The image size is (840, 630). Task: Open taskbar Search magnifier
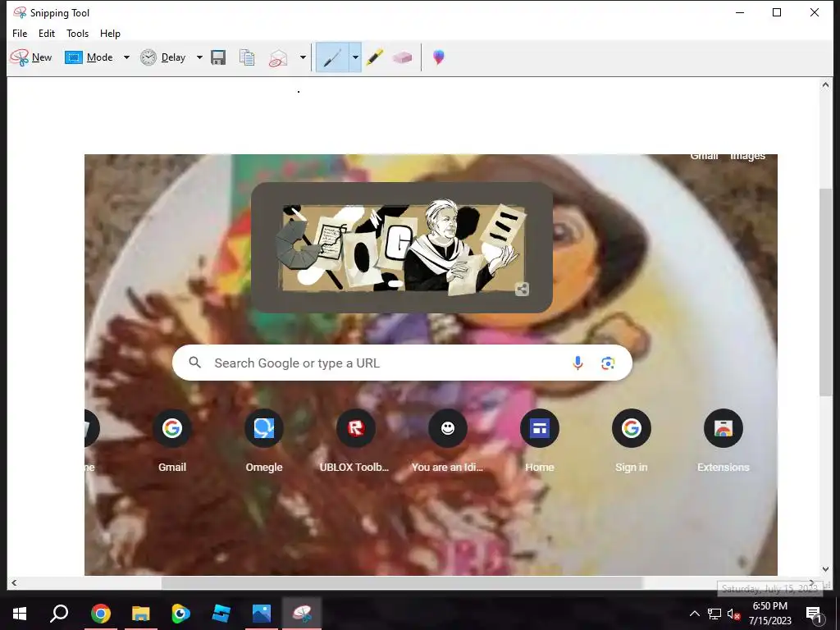coord(59,614)
